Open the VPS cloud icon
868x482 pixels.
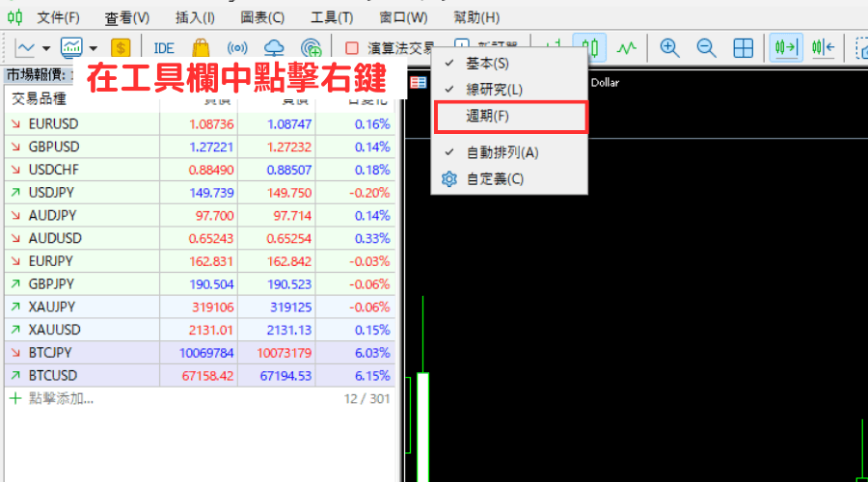tap(274, 47)
